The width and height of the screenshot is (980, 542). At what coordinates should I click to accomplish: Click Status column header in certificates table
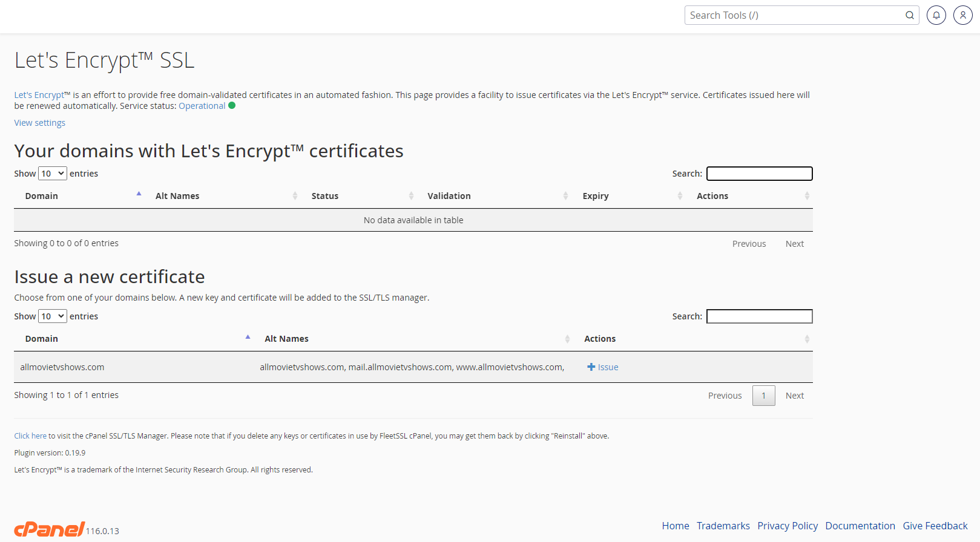click(x=325, y=196)
